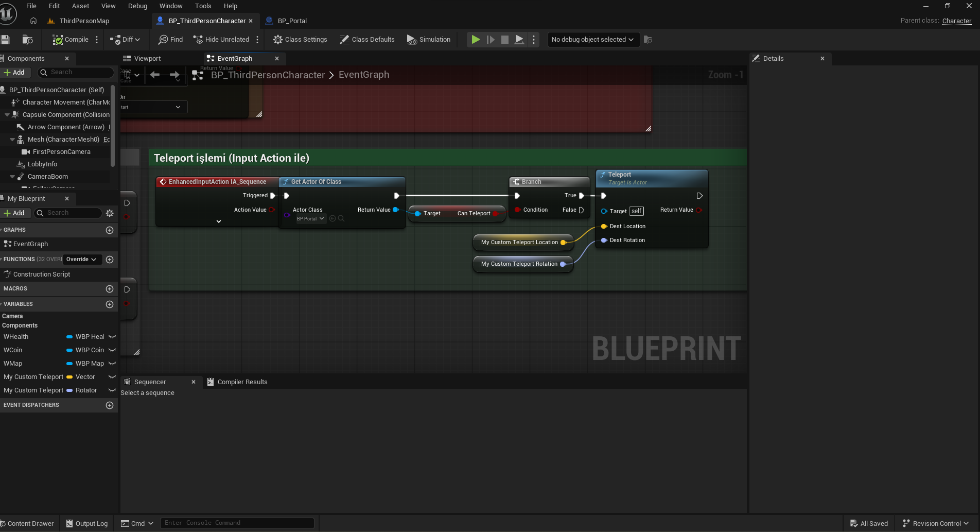Image resolution: width=980 pixels, height=532 pixels.
Task: Open the File menu
Action: coord(31,6)
